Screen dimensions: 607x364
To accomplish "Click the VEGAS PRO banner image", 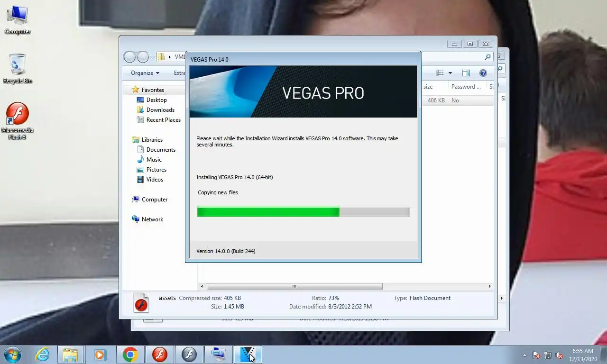I will (x=303, y=91).
